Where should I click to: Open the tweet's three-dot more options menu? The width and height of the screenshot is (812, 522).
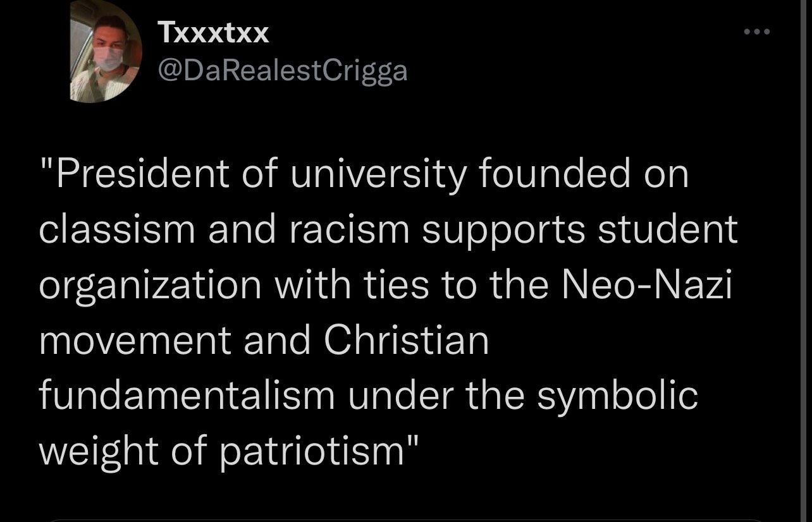coord(756,32)
